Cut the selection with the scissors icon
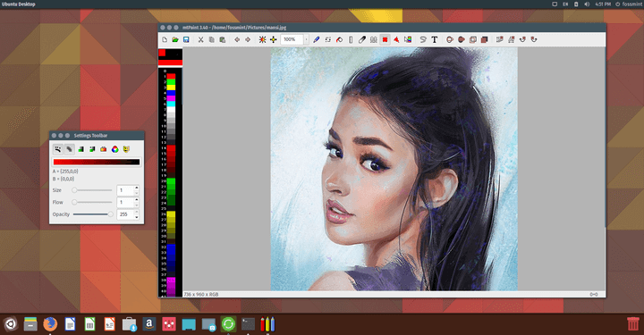Viewport: 644px width, 335px height. click(201, 40)
